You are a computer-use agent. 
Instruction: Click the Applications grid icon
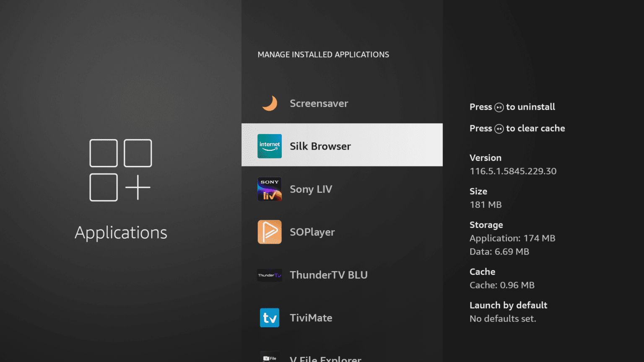coord(120,170)
